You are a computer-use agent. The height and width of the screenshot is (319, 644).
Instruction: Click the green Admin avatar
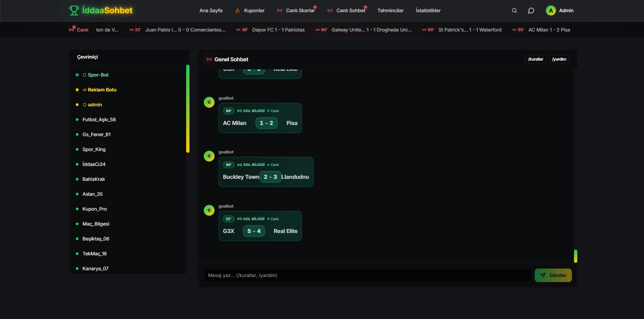tap(551, 10)
